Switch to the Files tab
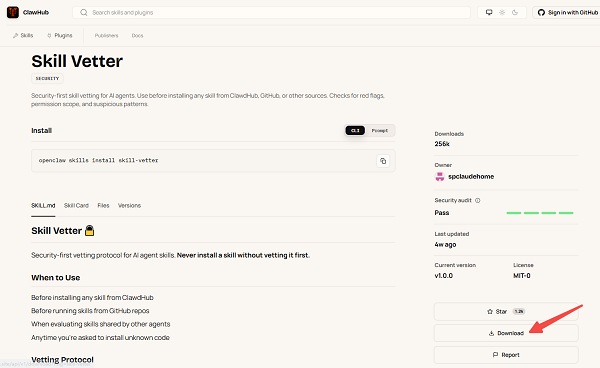Viewport: 600px width, 368px height. coord(103,205)
